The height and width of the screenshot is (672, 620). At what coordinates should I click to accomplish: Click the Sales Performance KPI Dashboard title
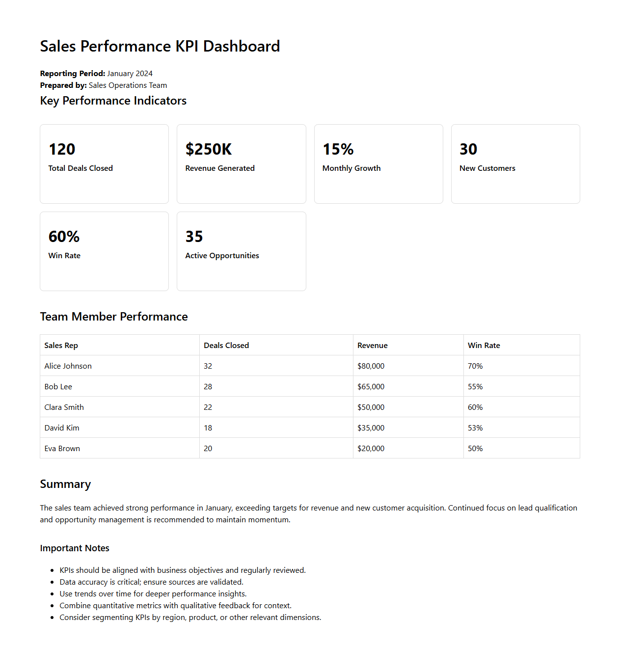pos(160,46)
